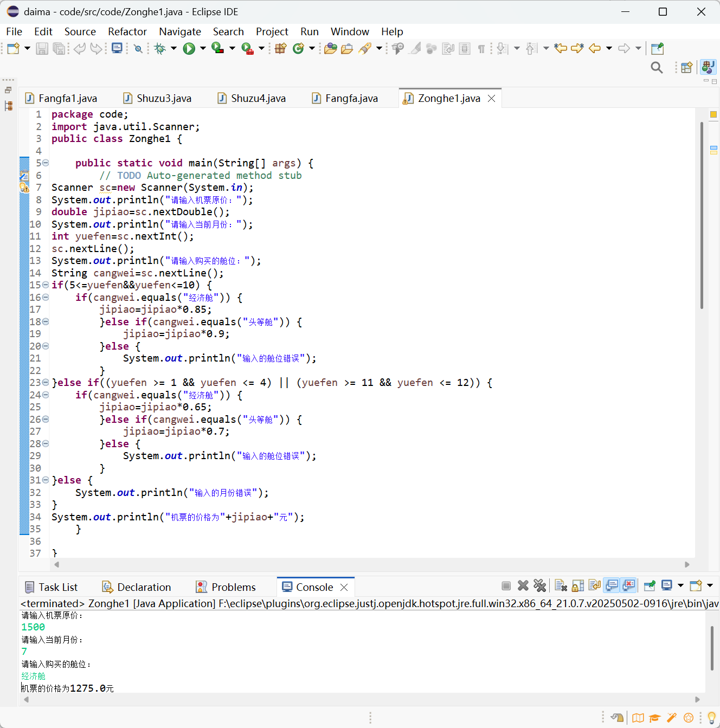Open the Project menu
This screenshot has height=728, width=720.
tap(272, 31)
